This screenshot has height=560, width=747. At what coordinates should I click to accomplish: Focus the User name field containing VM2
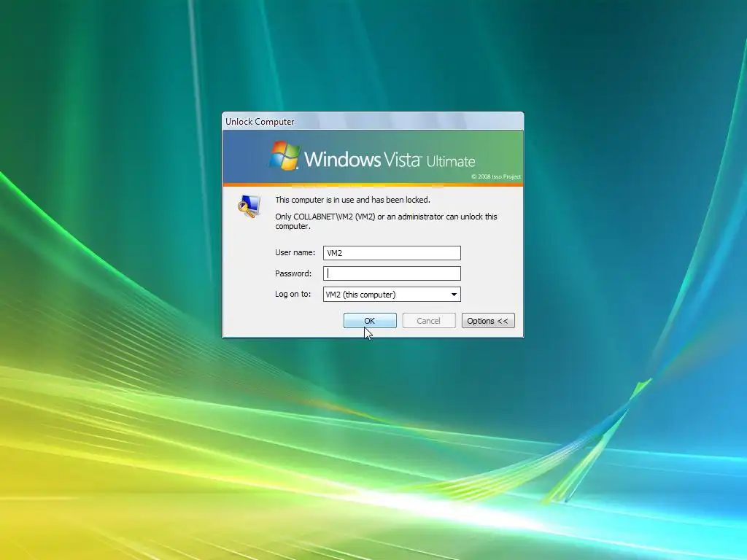click(x=392, y=253)
